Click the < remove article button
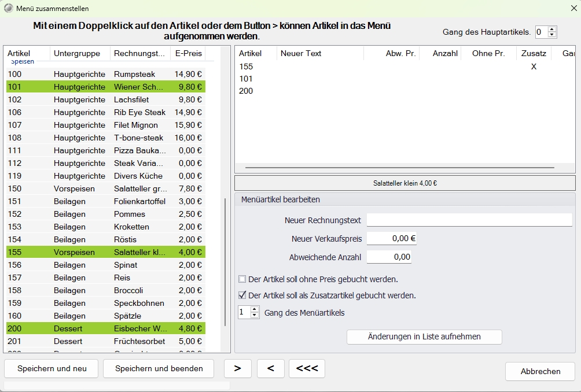This screenshot has height=392, width=581. click(270, 368)
